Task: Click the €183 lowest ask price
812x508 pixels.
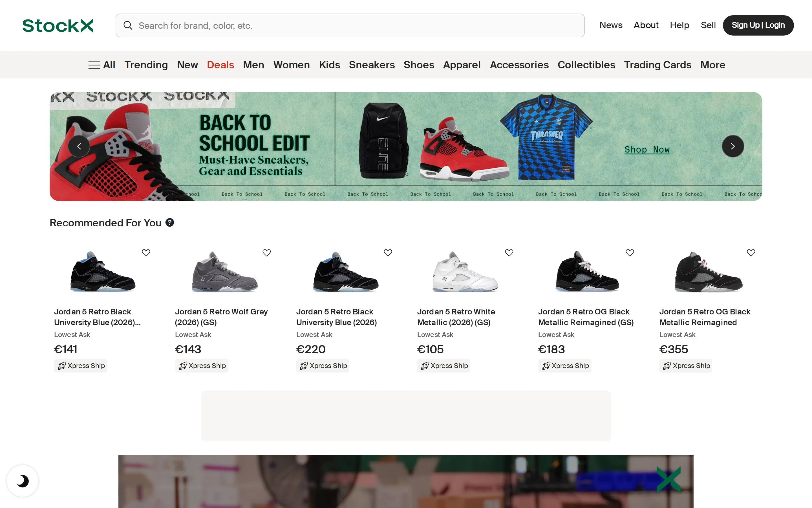Action: coord(551,349)
